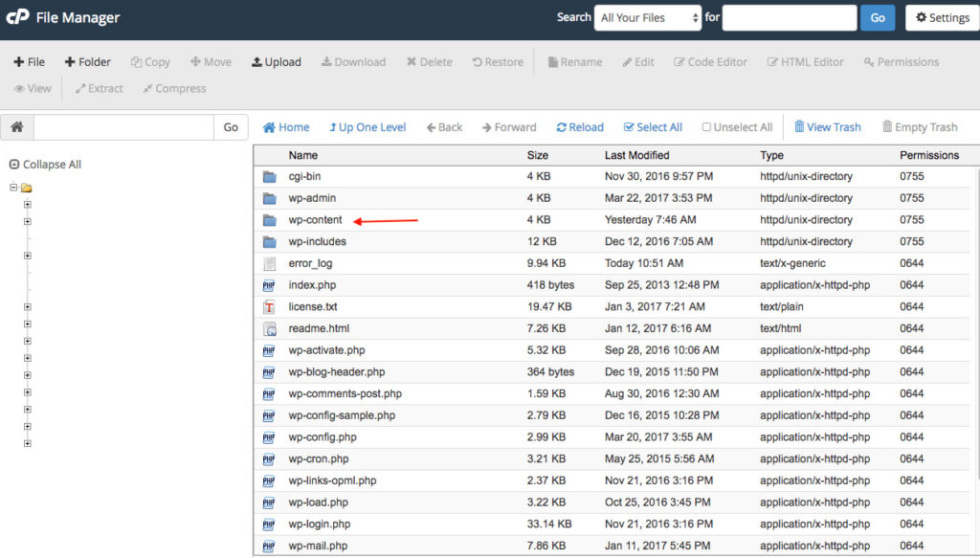
Task: Empty Trash using the link
Action: click(919, 126)
